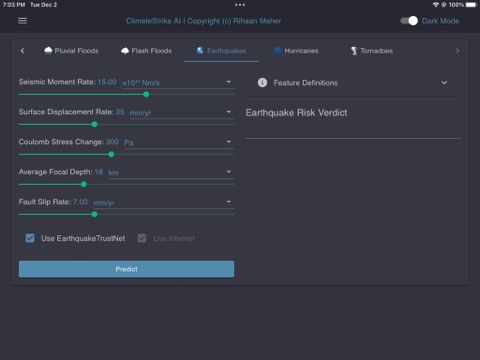
Task: Click the Tornadoes funnel icon
Action: pos(354,51)
